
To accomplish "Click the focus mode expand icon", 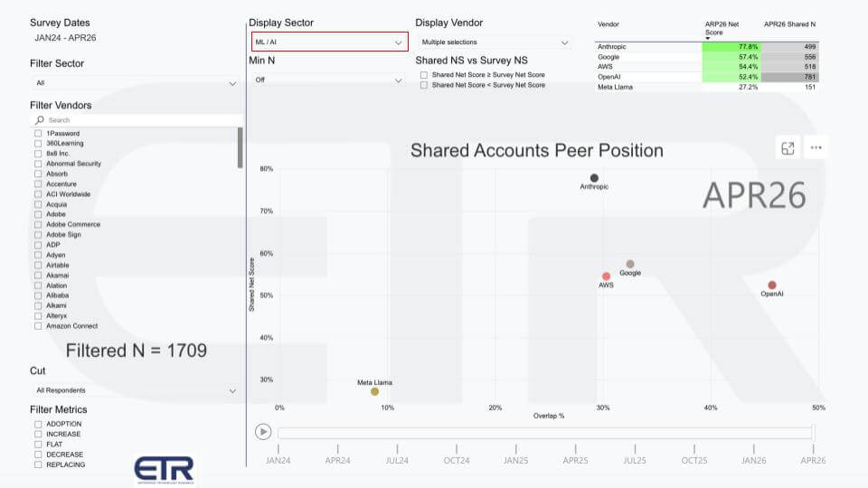I will point(788,148).
